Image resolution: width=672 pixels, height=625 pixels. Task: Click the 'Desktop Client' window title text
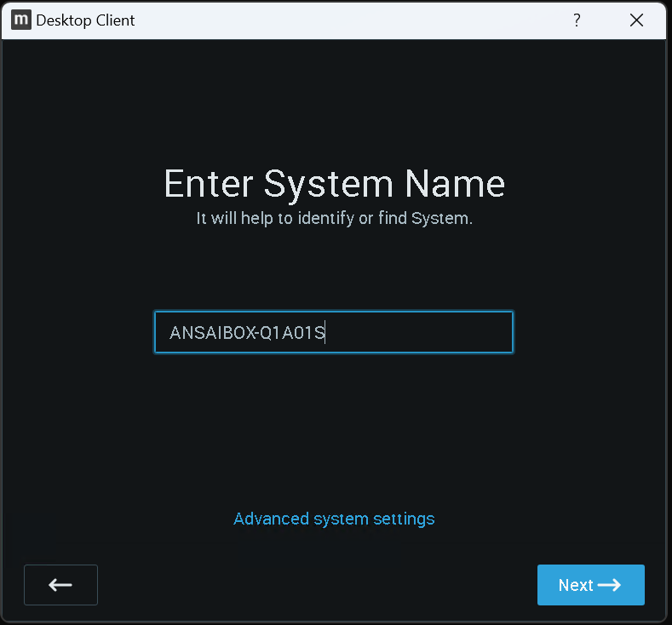(85, 20)
